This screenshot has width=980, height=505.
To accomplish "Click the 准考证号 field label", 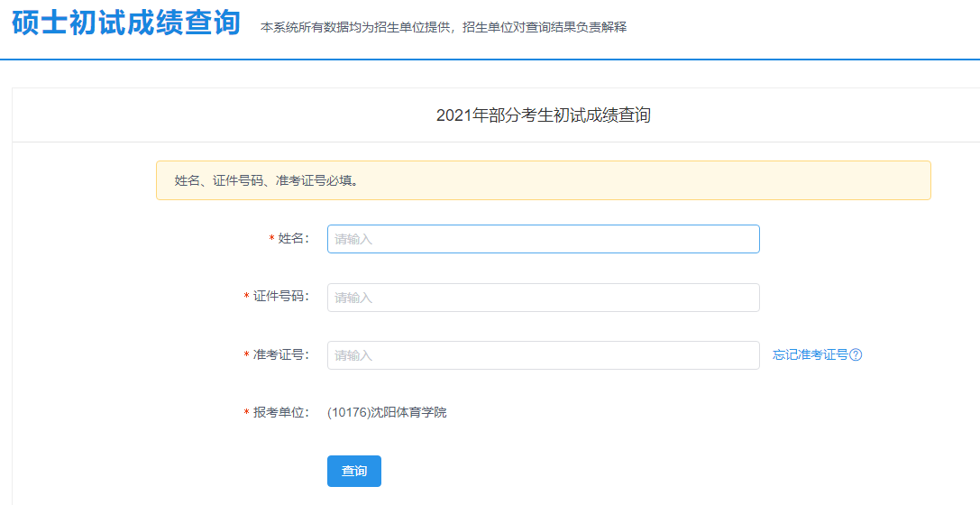I will pyautogui.click(x=279, y=355).
